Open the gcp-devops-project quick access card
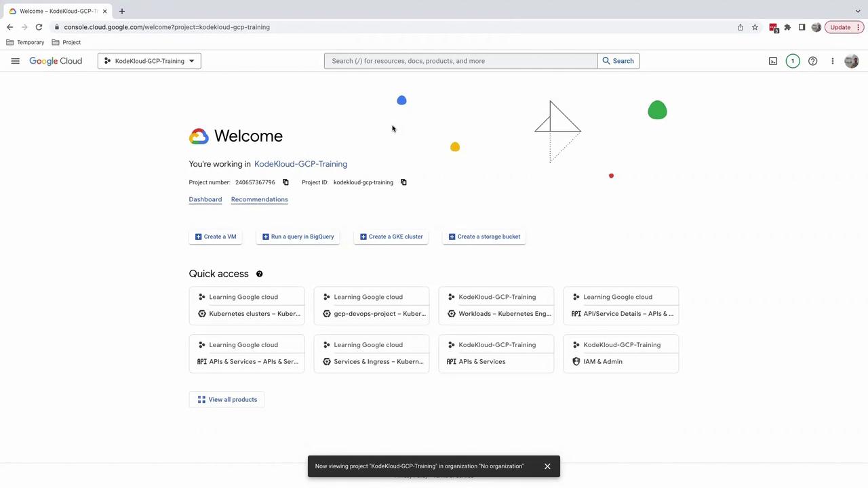The width and height of the screenshot is (868, 488). pyautogui.click(x=372, y=306)
